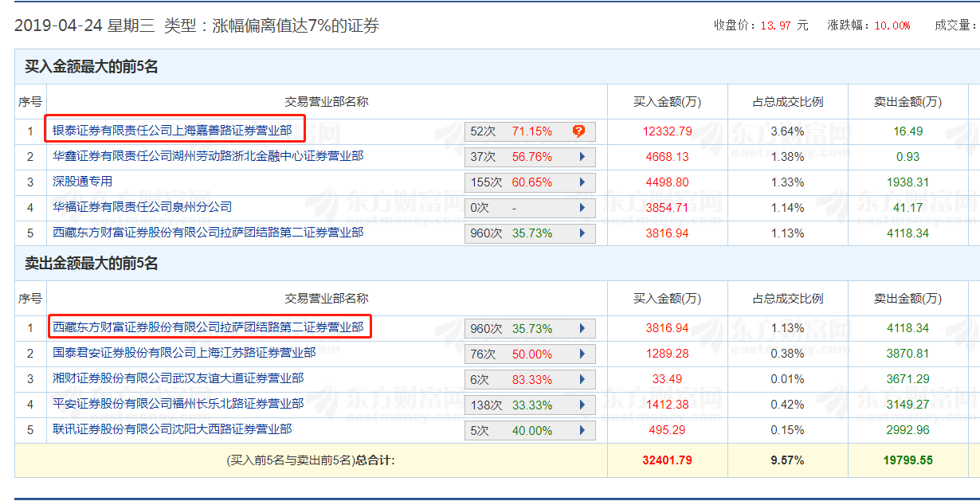Open 华鑫证券湖州劳动路浙北金融中心 link
Screen dimensions: 980x501
click(x=208, y=156)
